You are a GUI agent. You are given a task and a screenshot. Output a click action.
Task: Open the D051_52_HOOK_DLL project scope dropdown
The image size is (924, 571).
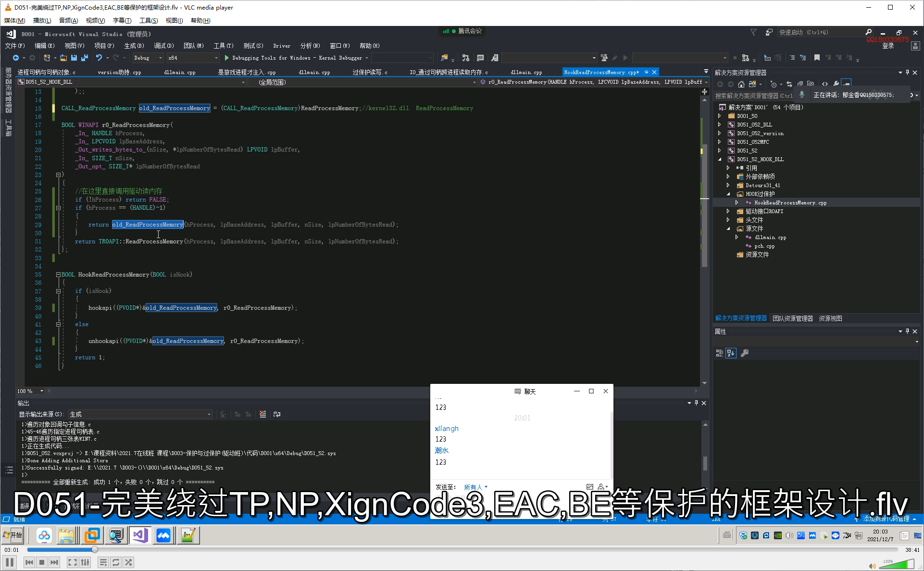tap(131, 82)
